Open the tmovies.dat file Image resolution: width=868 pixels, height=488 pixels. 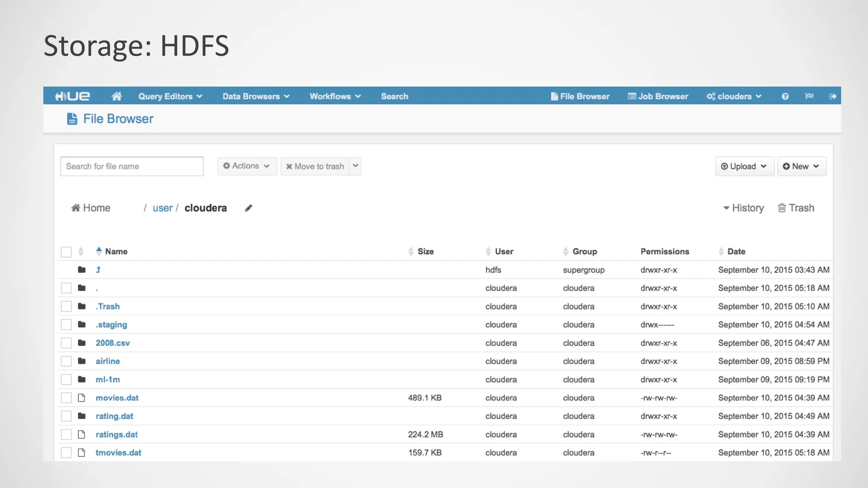tap(118, 452)
